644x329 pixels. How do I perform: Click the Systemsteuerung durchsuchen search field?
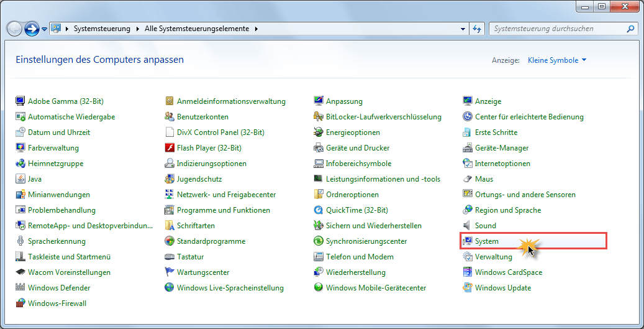(x=558, y=29)
